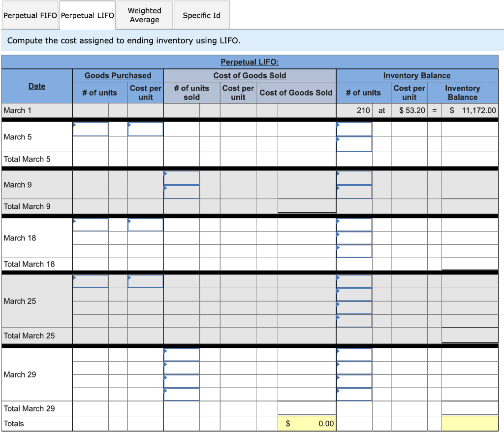Click the underlined Goods Purchased header
The image size is (504, 435).
point(118,75)
